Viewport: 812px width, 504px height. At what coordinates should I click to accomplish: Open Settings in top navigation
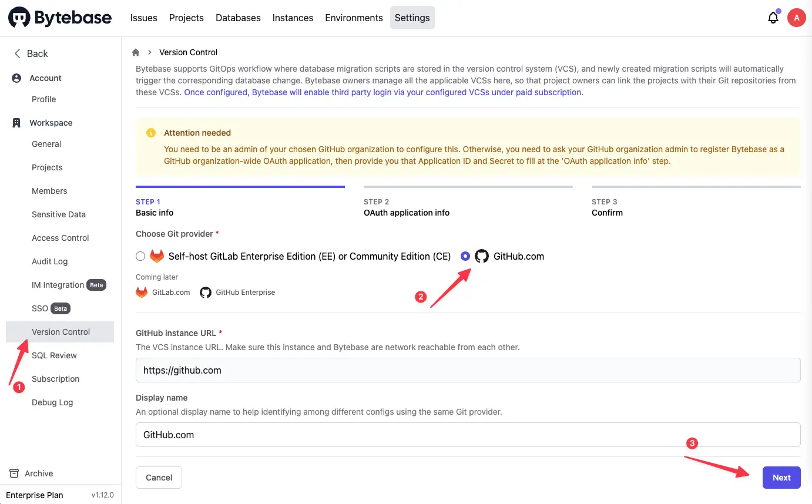pyautogui.click(x=412, y=18)
